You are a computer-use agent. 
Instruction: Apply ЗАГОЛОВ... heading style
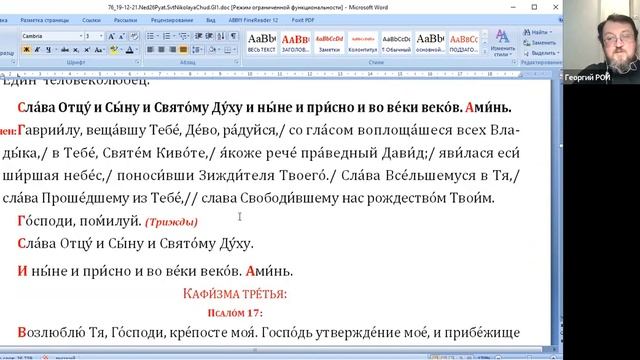(x=296, y=43)
